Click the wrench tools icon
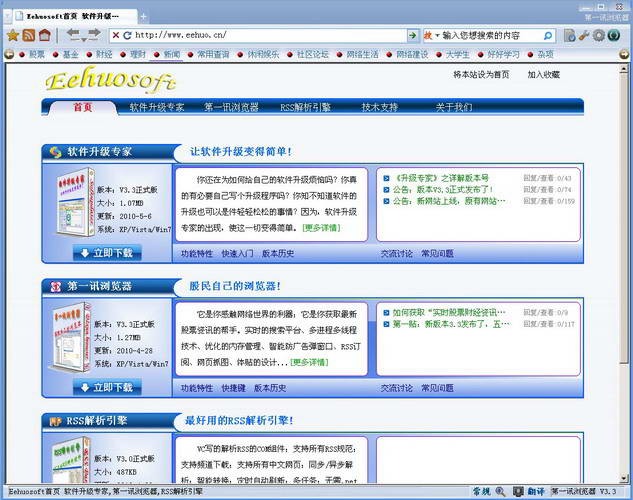This screenshot has height=500, width=633. [584, 36]
